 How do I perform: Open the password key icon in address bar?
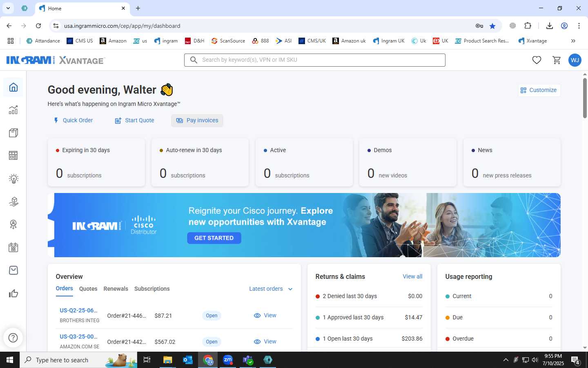pyautogui.click(x=479, y=26)
